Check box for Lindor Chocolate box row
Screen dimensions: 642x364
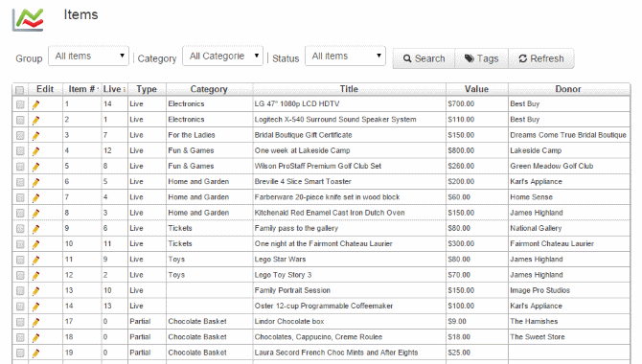pos(20,323)
